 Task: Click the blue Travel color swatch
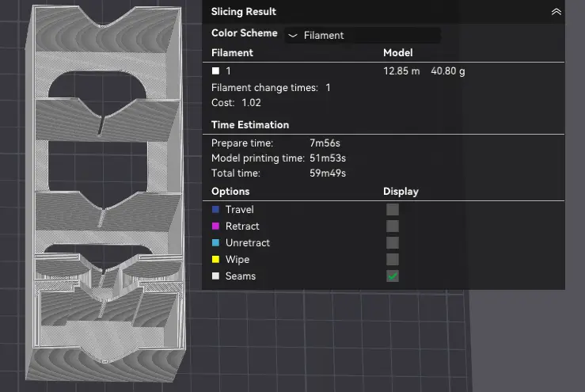click(x=215, y=209)
